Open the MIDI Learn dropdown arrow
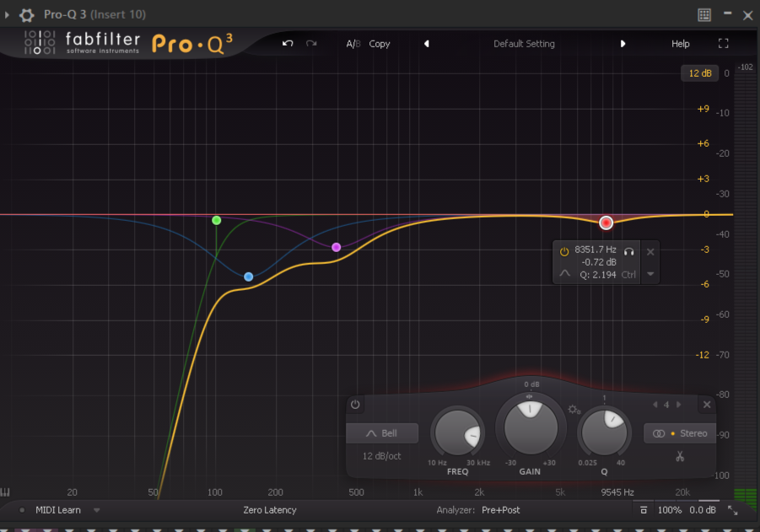The width and height of the screenshot is (760, 532). [x=96, y=510]
